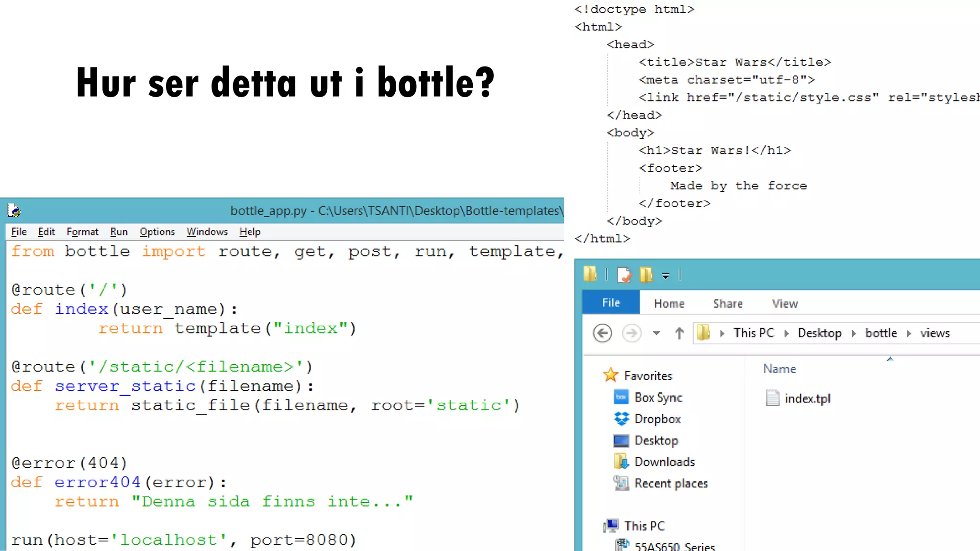Viewport: 980px width, 551px height.
Task: Select the index.tpl file
Action: (x=807, y=398)
